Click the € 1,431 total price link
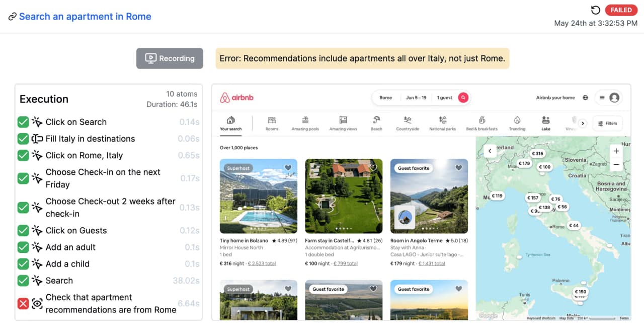The image size is (644, 325). (432, 264)
